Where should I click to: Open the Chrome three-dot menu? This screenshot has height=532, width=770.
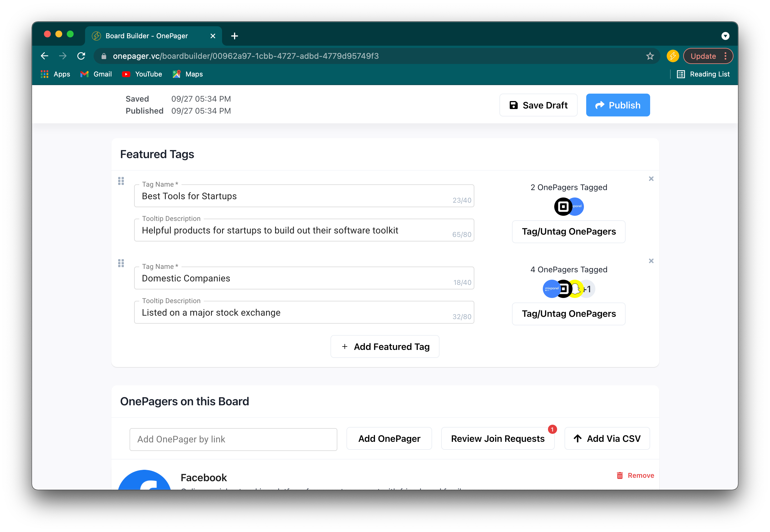(725, 56)
